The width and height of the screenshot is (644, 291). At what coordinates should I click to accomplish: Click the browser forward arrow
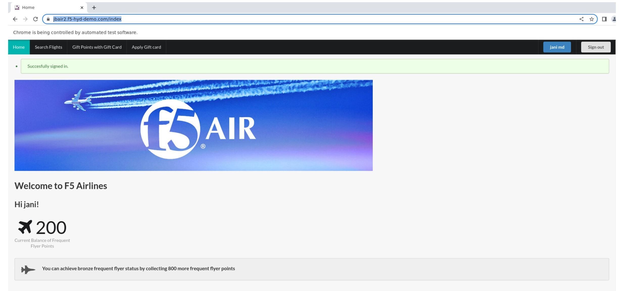click(x=25, y=19)
